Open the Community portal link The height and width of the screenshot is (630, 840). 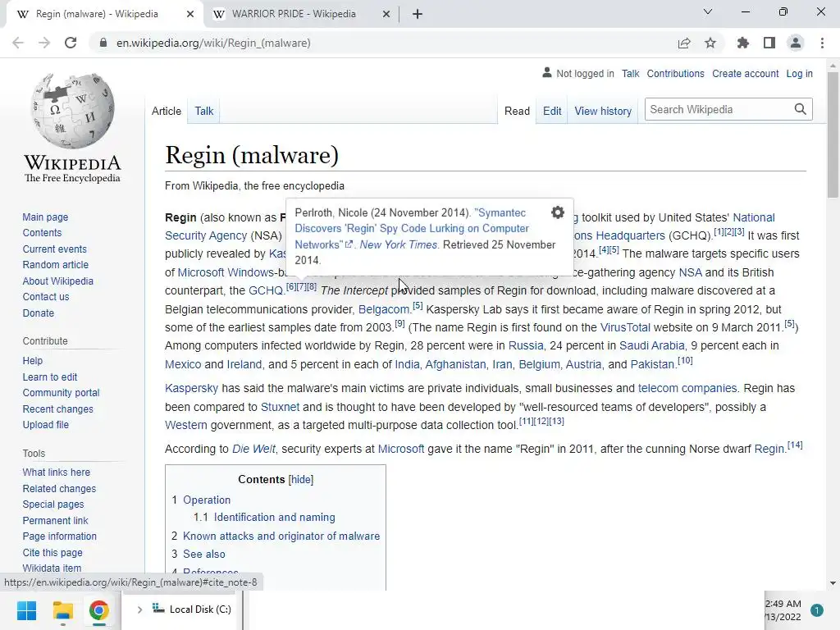(x=61, y=393)
